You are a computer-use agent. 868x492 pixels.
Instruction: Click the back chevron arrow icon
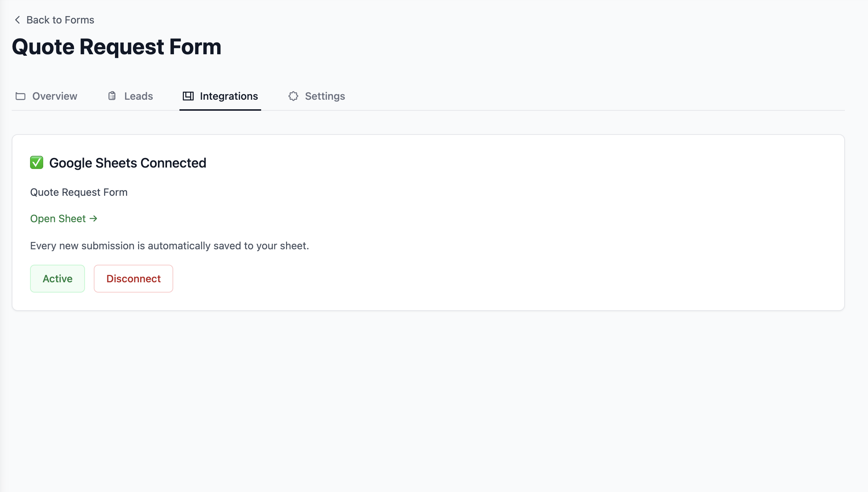17,20
